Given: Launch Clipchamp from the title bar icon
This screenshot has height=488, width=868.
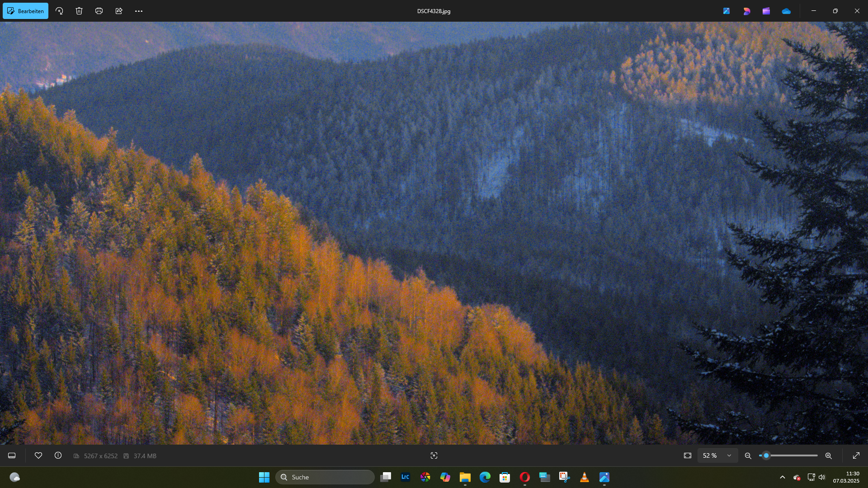Looking at the screenshot, I should (766, 11).
